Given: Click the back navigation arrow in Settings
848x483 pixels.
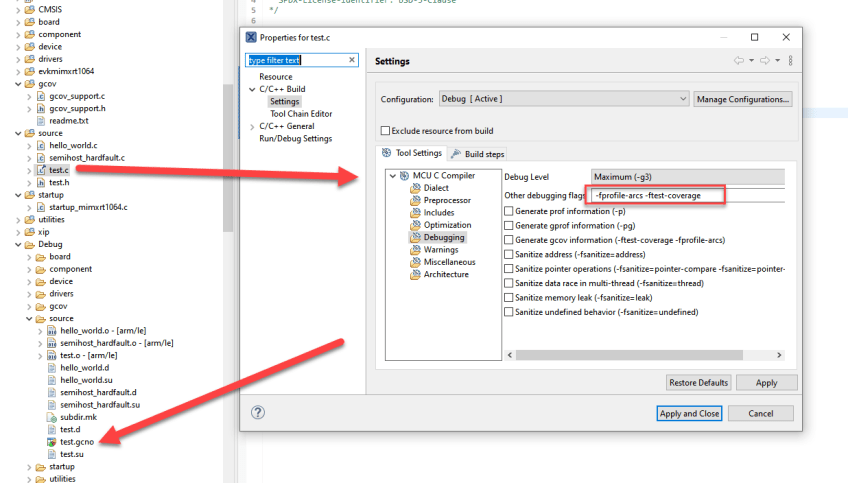Looking at the screenshot, I should [738, 61].
